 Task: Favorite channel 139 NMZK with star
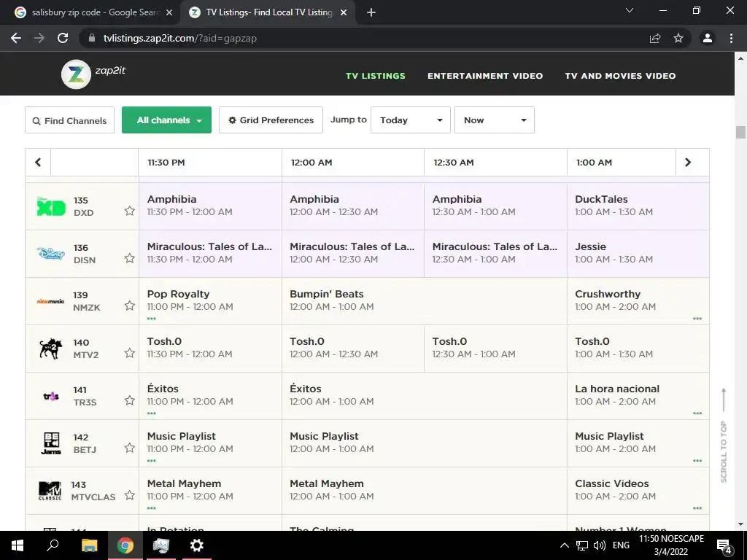click(x=130, y=306)
